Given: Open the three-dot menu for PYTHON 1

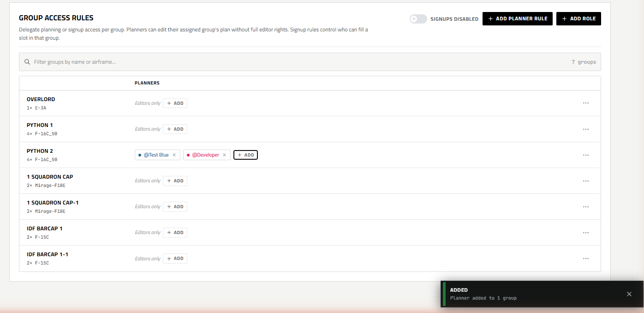Looking at the screenshot, I should click(x=586, y=129).
